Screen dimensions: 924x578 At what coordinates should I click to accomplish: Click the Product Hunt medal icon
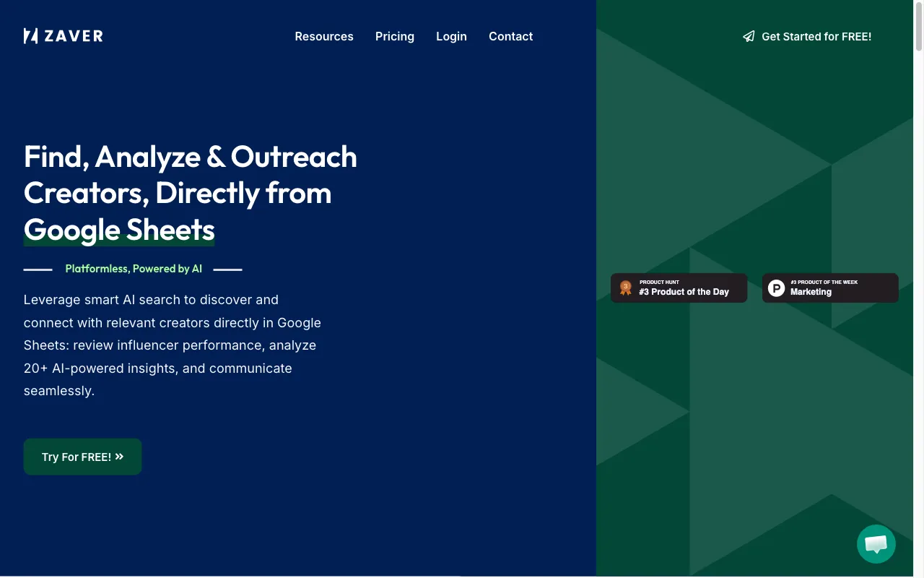coord(625,288)
